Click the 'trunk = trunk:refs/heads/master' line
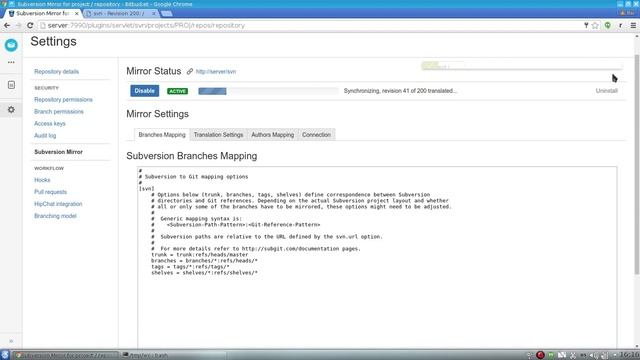640x360 pixels. tap(200, 255)
